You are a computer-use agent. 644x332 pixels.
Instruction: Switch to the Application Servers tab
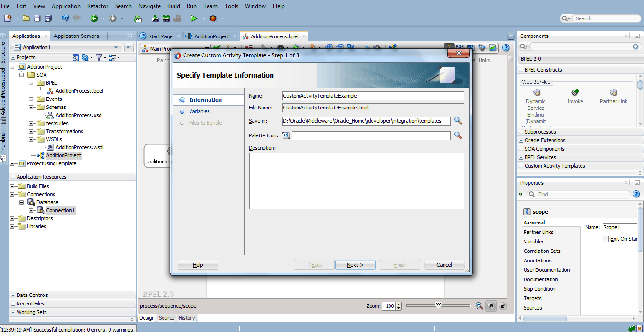coord(76,36)
